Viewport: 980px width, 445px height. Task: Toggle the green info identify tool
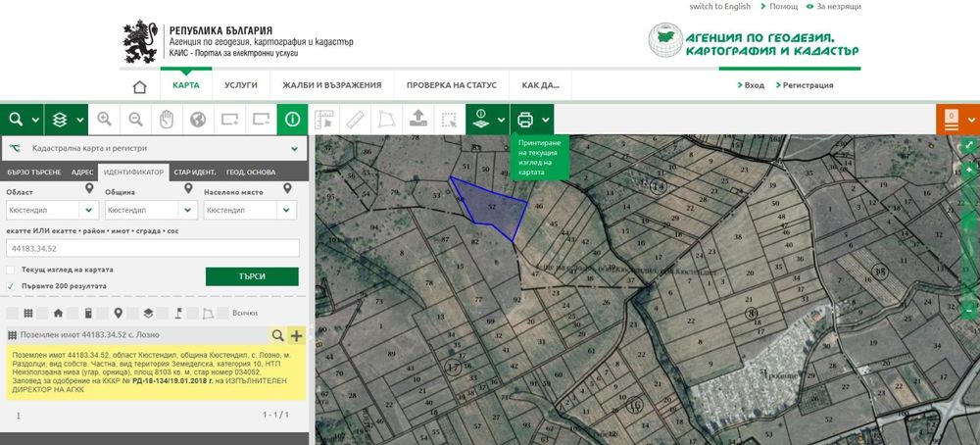click(x=292, y=120)
